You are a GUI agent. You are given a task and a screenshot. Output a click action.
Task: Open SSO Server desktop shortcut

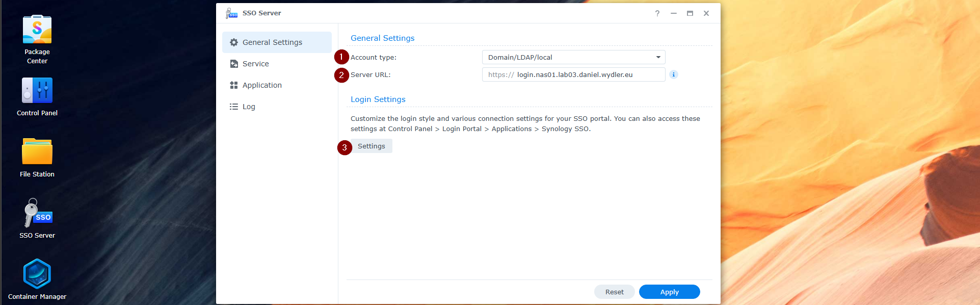tap(37, 213)
